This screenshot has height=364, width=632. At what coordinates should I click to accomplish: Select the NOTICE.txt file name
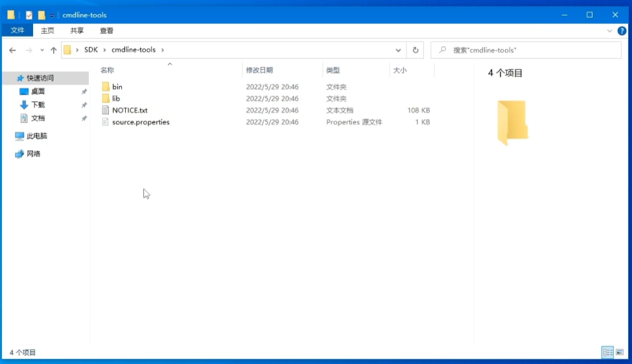pyautogui.click(x=130, y=110)
